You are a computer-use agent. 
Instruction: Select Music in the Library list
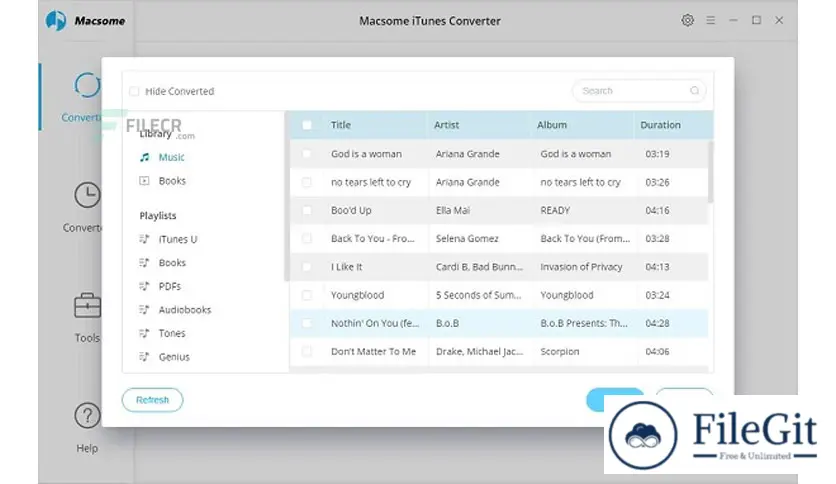point(171,157)
